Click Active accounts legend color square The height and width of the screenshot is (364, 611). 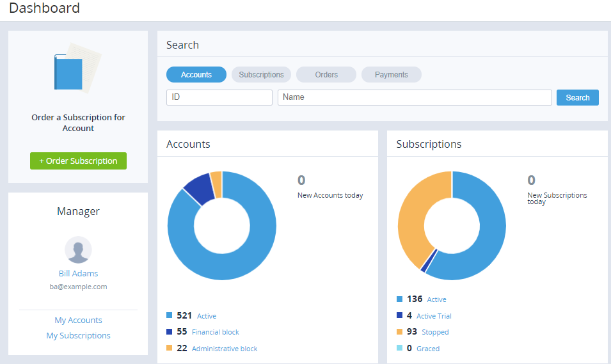(170, 315)
